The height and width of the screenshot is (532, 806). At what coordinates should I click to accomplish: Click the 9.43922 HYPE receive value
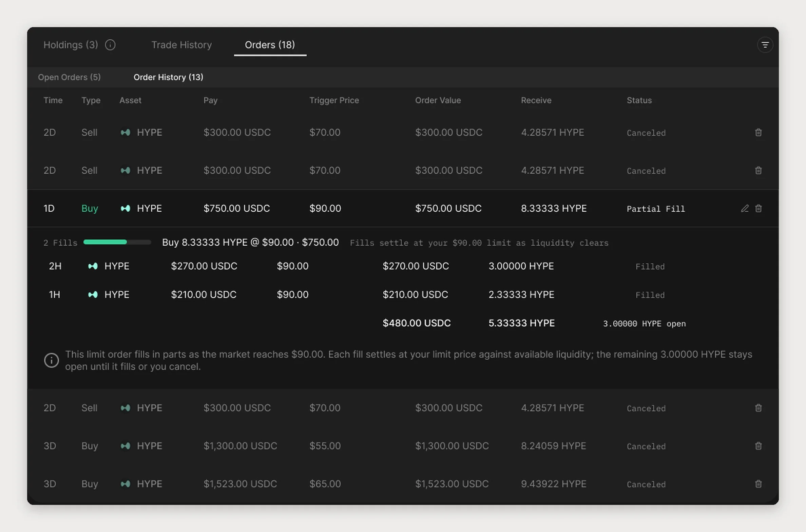[554, 484]
